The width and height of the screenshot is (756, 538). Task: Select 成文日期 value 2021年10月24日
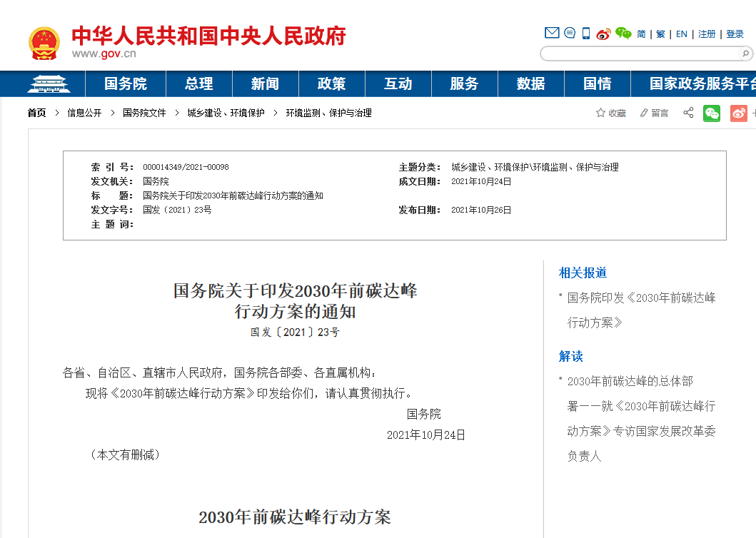pos(481,182)
